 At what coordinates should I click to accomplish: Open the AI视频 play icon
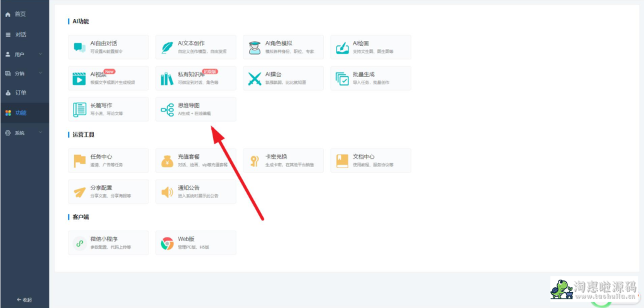click(x=79, y=79)
